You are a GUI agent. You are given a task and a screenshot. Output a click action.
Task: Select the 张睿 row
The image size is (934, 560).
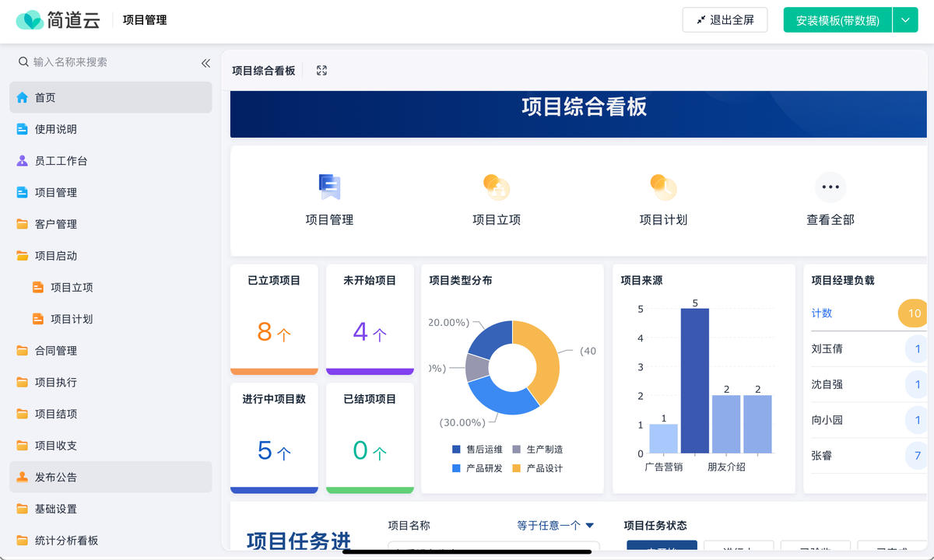[x=869, y=456]
